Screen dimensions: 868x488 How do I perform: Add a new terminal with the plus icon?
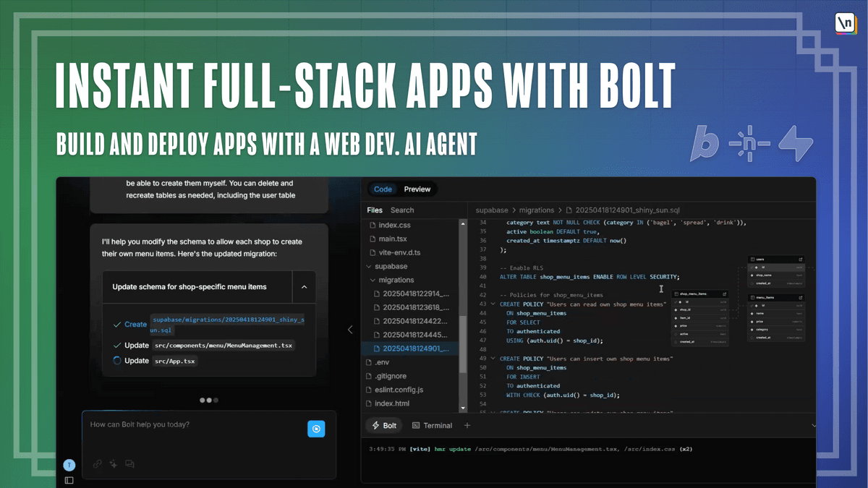pyautogui.click(x=467, y=425)
